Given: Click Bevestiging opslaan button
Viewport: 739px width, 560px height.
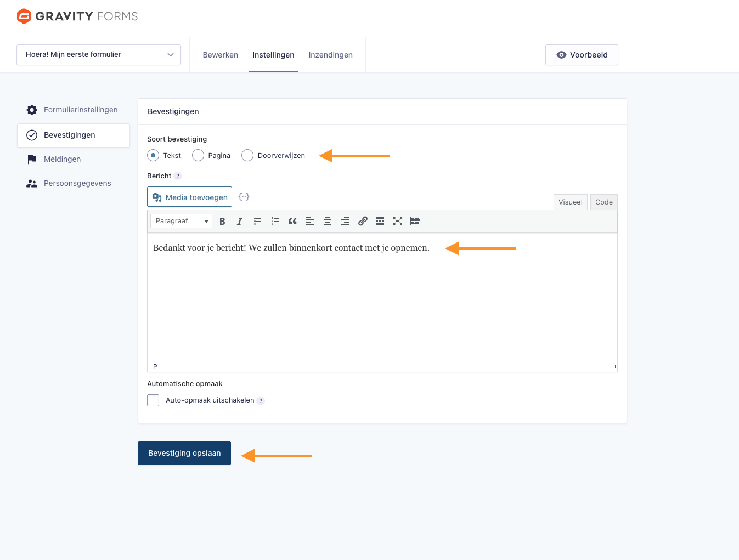Looking at the screenshot, I should 184,453.
